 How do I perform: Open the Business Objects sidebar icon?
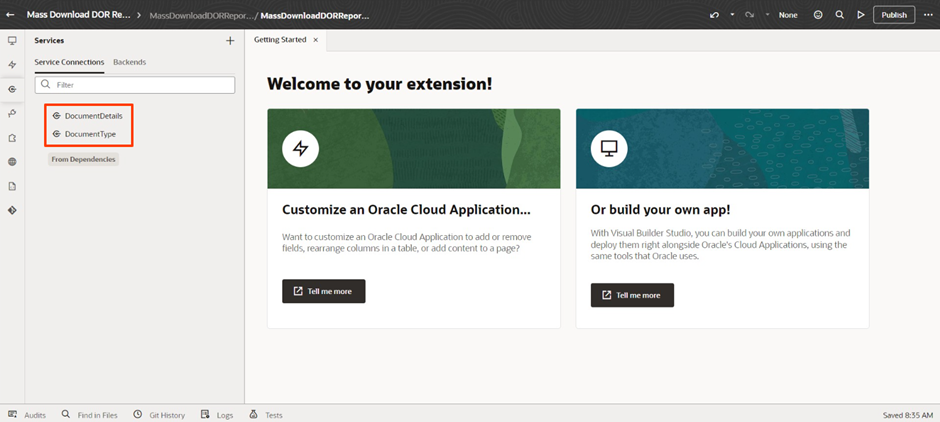pyautogui.click(x=12, y=113)
